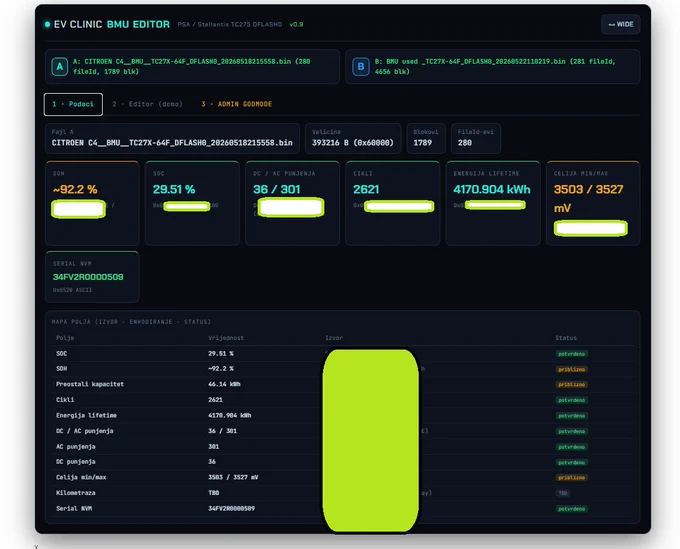Click the FileId-evi '280' value
The image size is (680, 549).
click(x=464, y=143)
